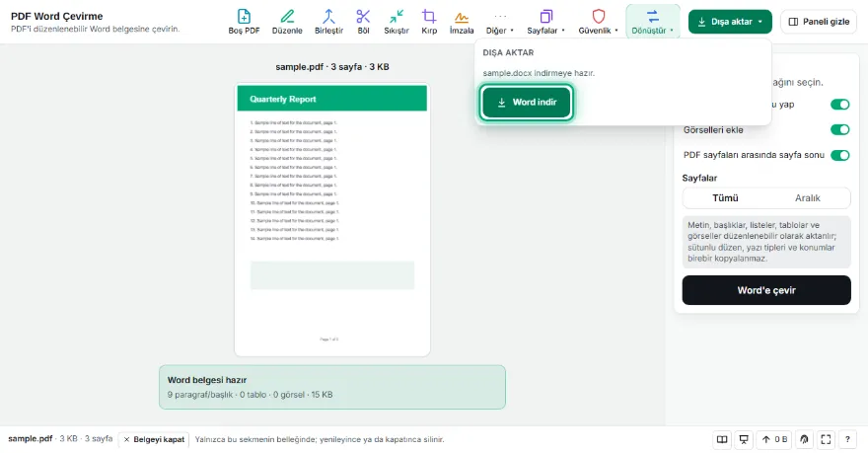Click the DIŞA AKTAR popup heading
Screen dimensions: 868x453
(x=508, y=52)
